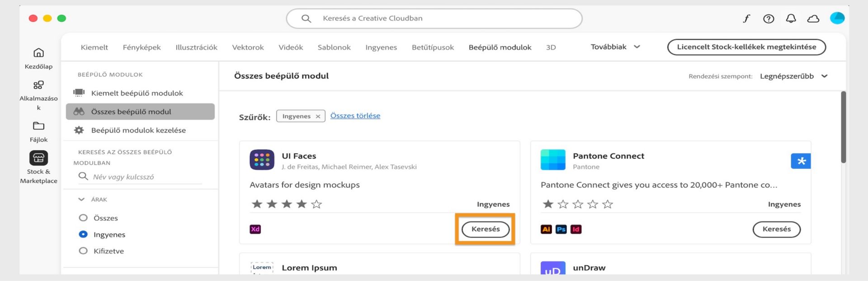The width and height of the screenshot is (868, 281).
Task: Click the blue star badge on Pantone Connect
Action: point(801,161)
